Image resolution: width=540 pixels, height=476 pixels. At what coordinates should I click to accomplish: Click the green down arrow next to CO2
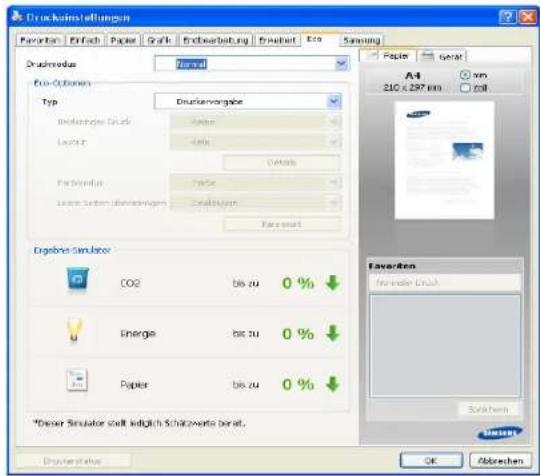click(x=333, y=282)
